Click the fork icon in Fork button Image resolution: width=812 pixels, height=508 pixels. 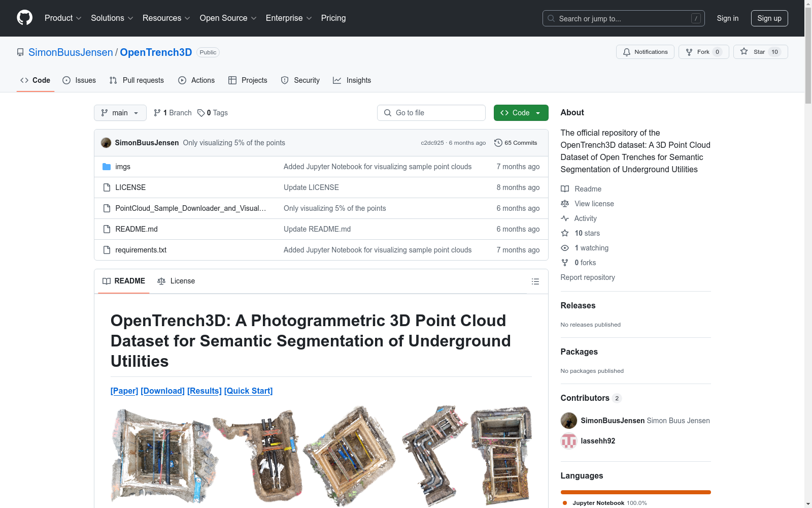point(689,52)
